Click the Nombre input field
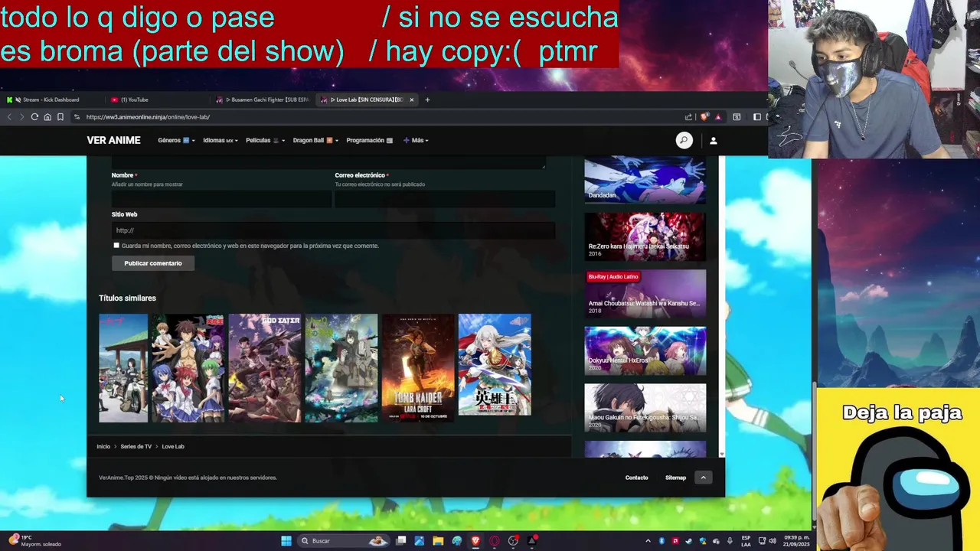The width and height of the screenshot is (980, 551). point(221,199)
